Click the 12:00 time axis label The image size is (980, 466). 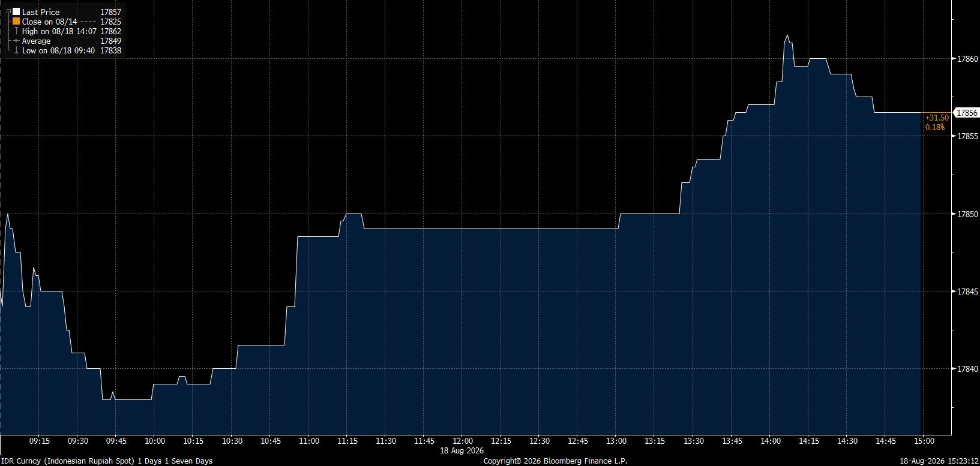click(463, 441)
